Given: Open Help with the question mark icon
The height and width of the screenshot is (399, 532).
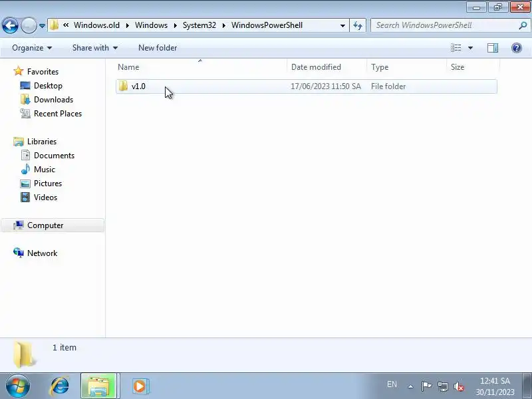Looking at the screenshot, I should [517, 48].
